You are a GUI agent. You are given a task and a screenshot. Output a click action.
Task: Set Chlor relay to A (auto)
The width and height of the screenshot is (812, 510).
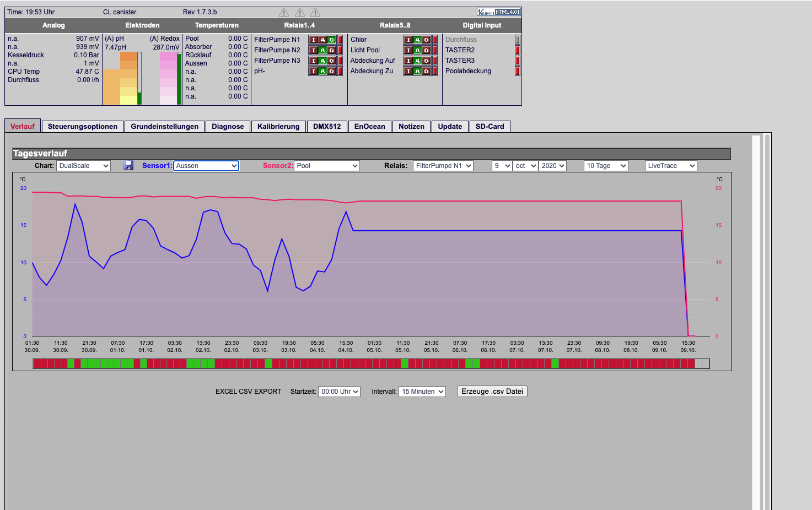click(417, 40)
